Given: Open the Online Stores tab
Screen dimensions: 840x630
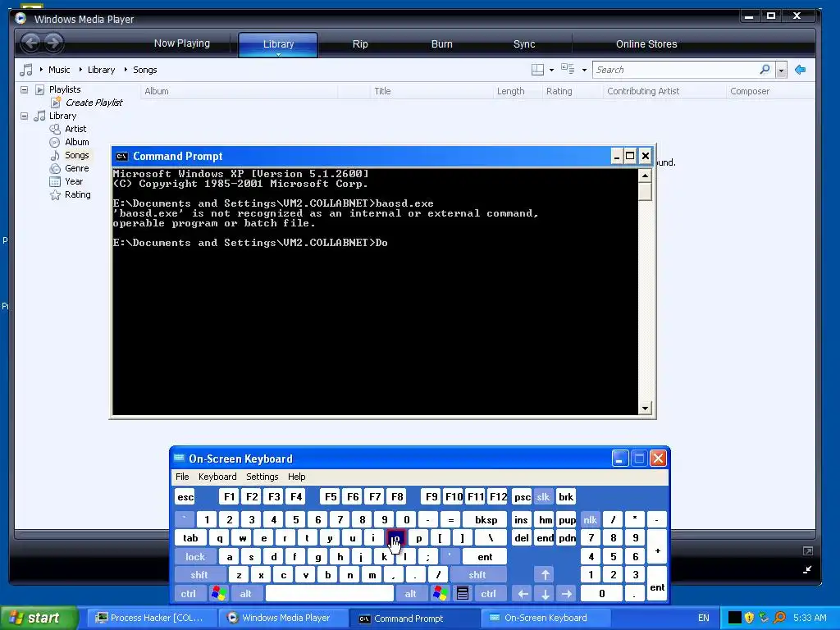Looking at the screenshot, I should coord(646,44).
